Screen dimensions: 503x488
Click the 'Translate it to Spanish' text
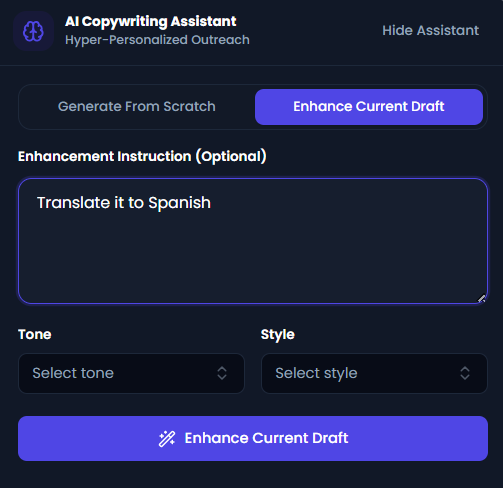coord(124,203)
